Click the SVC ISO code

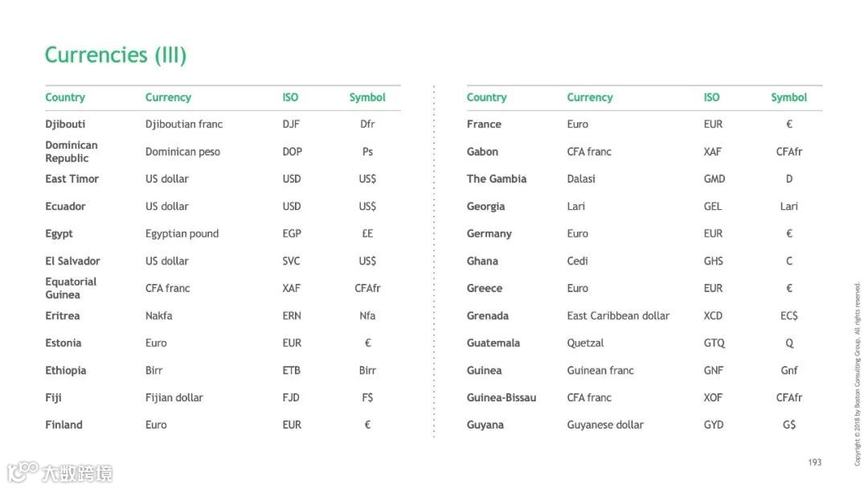(x=291, y=261)
